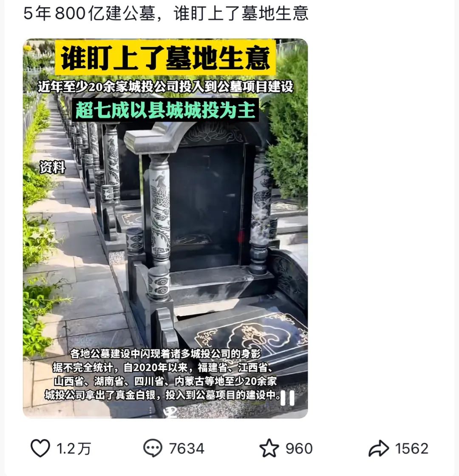
Task: Click the green 超七成以县城城投为主 caption
Action: (165, 110)
